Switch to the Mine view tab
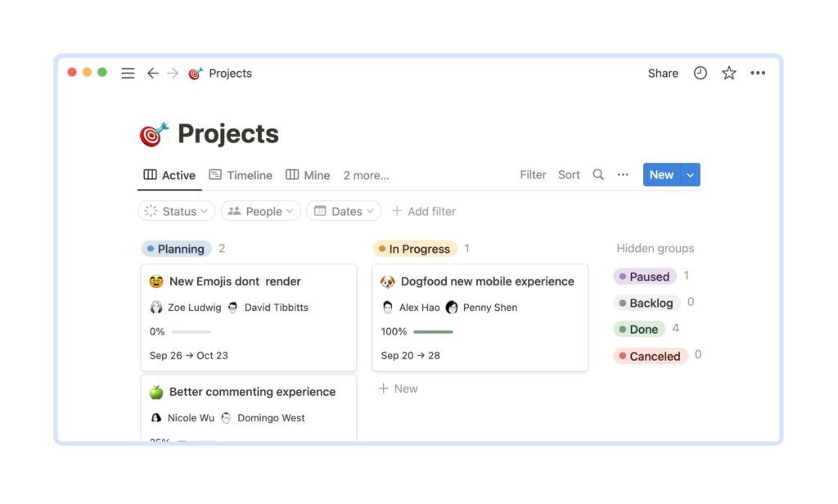Viewport: 838px width, 504px height. (308, 175)
